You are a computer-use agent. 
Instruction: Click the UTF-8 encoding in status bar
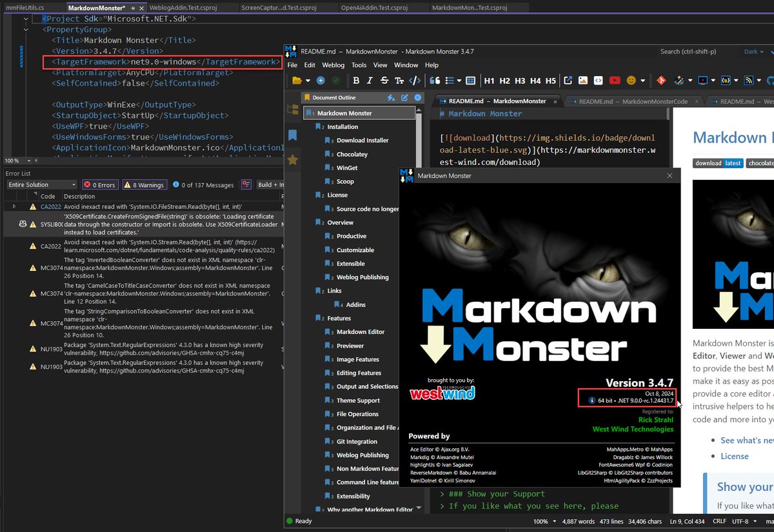(740, 521)
